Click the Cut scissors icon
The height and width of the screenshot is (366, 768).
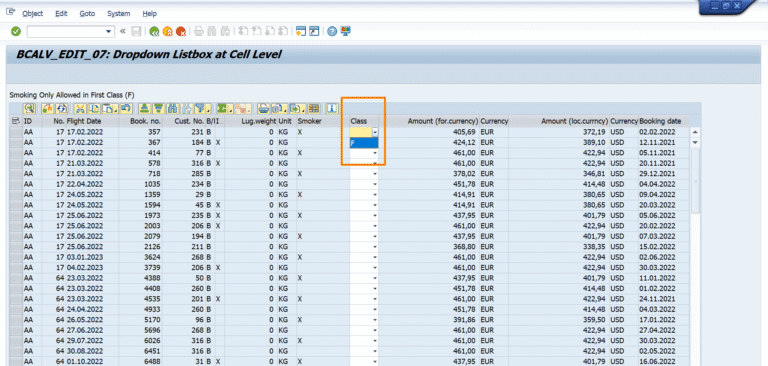[80, 108]
